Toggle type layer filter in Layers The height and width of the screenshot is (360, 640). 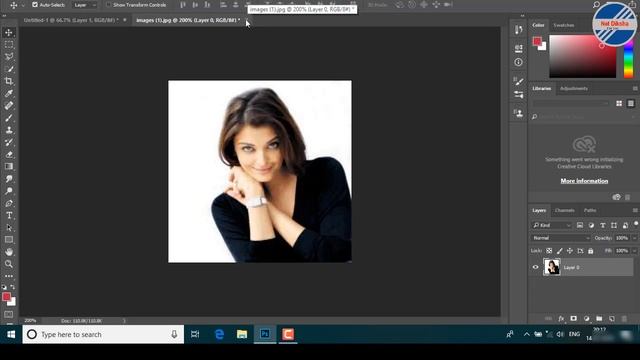pos(602,225)
